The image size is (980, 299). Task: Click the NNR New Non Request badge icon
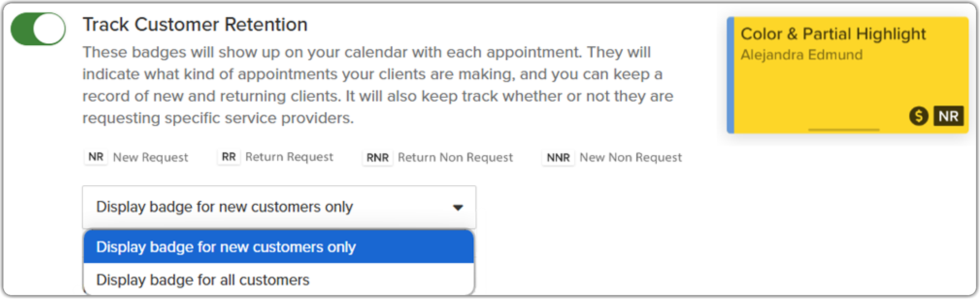click(557, 157)
